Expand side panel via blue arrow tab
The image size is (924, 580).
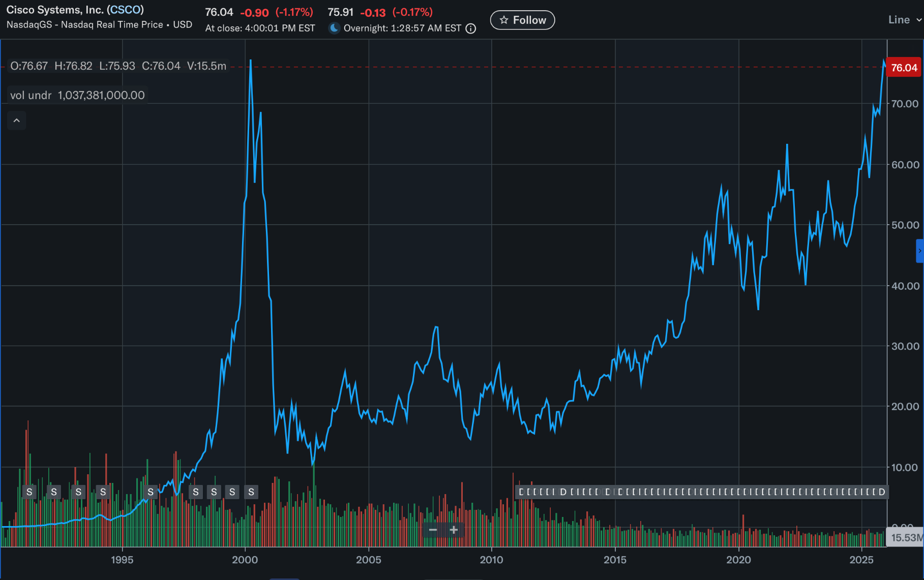tap(919, 251)
